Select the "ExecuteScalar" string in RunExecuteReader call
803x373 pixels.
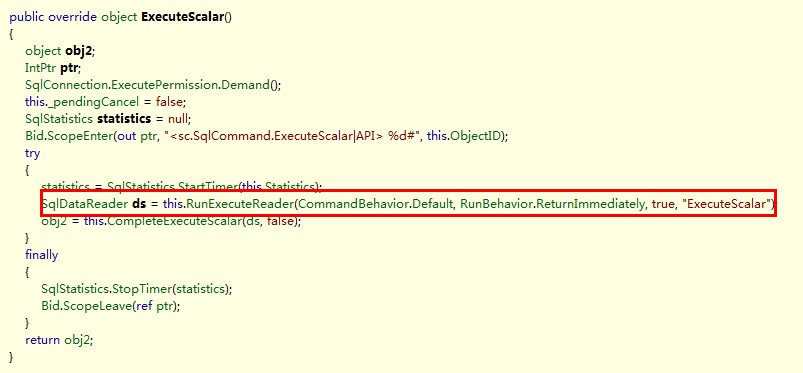click(x=726, y=204)
